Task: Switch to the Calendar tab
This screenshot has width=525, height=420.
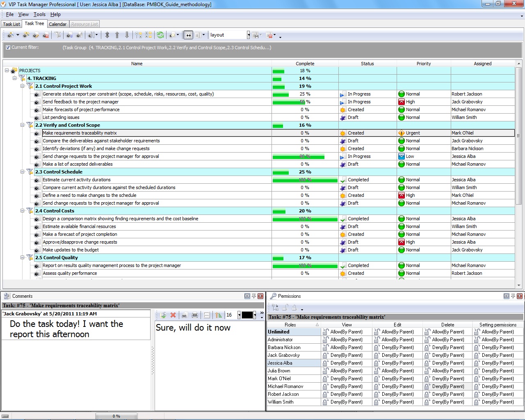Action: click(57, 24)
